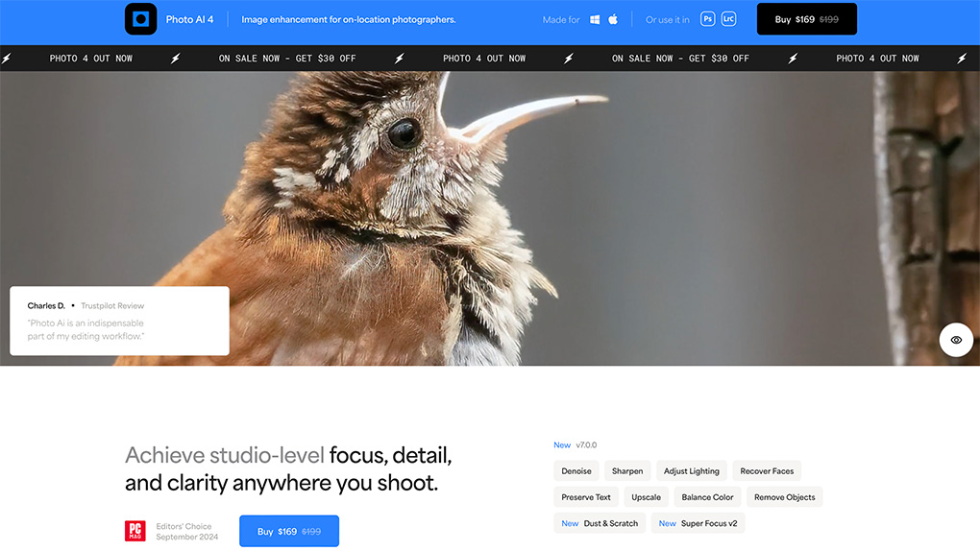Click the 'Or use it in' label
Viewport: 980px width, 551px height.
668,19
